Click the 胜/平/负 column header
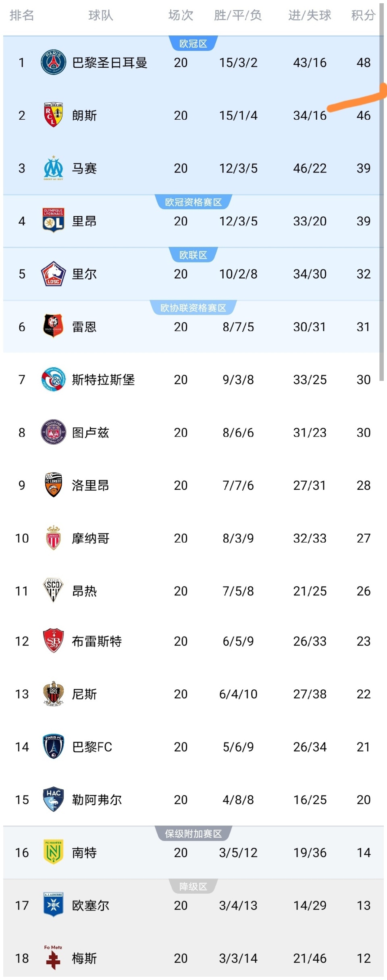 pos(238,15)
